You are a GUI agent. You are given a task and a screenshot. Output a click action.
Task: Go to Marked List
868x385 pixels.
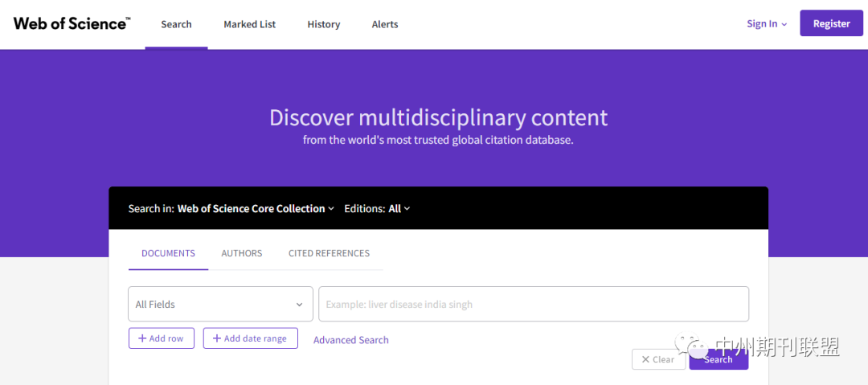pyautogui.click(x=249, y=24)
